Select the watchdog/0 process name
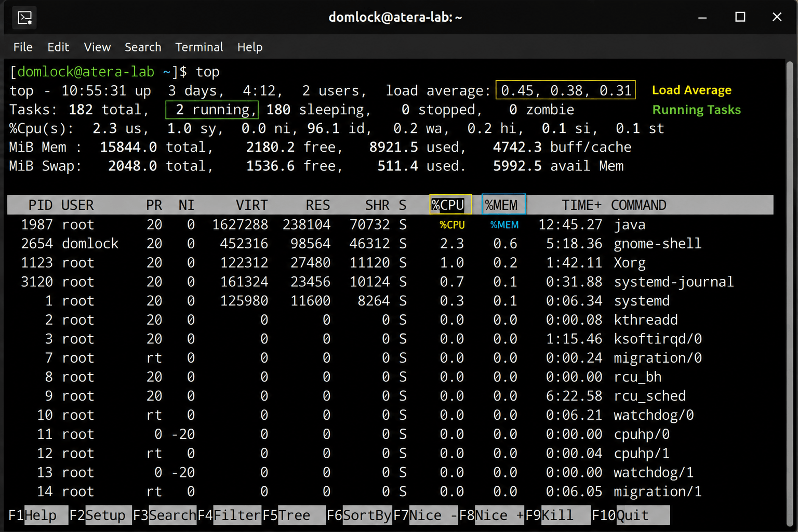 click(654, 415)
